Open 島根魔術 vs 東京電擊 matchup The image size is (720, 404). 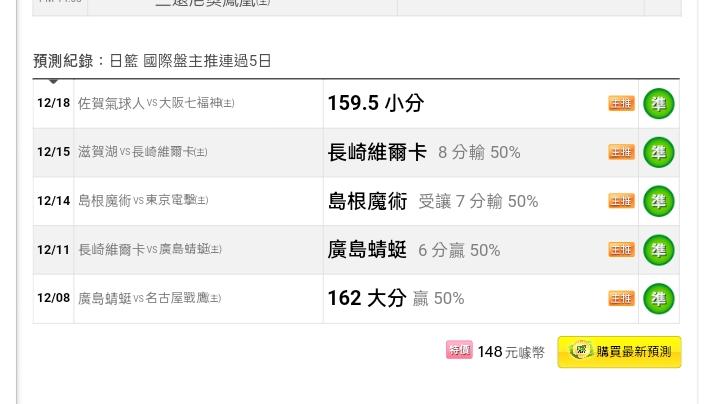click(x=143, y=201)
